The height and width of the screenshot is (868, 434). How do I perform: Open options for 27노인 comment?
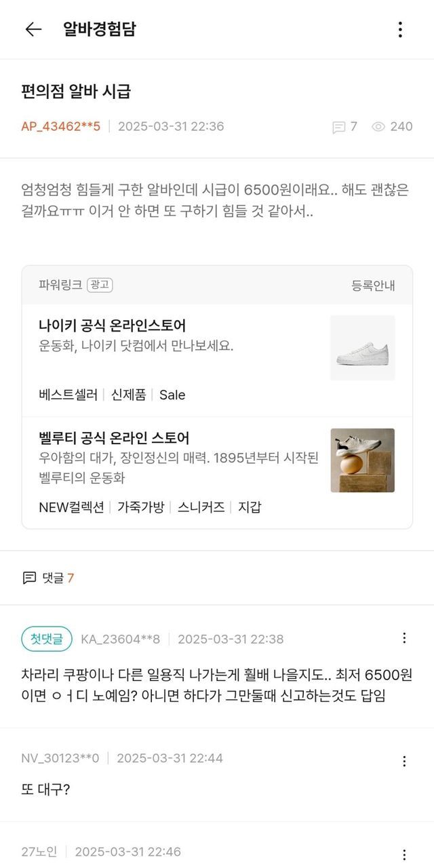404,854
